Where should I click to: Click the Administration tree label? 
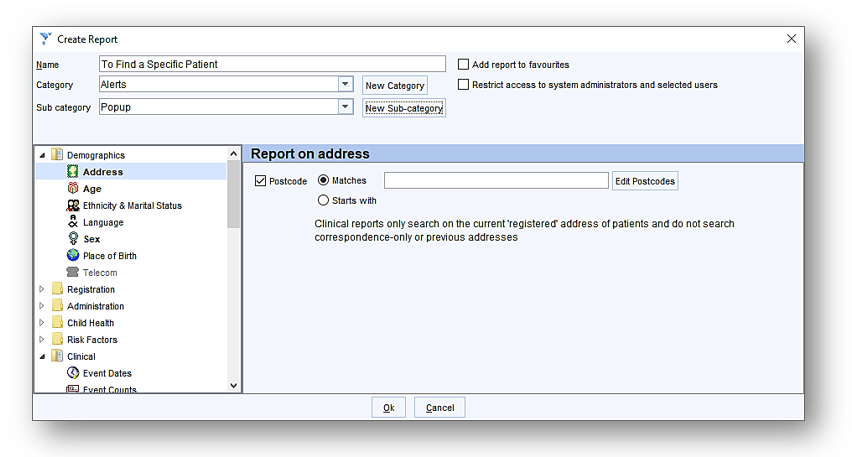[96, 306]
